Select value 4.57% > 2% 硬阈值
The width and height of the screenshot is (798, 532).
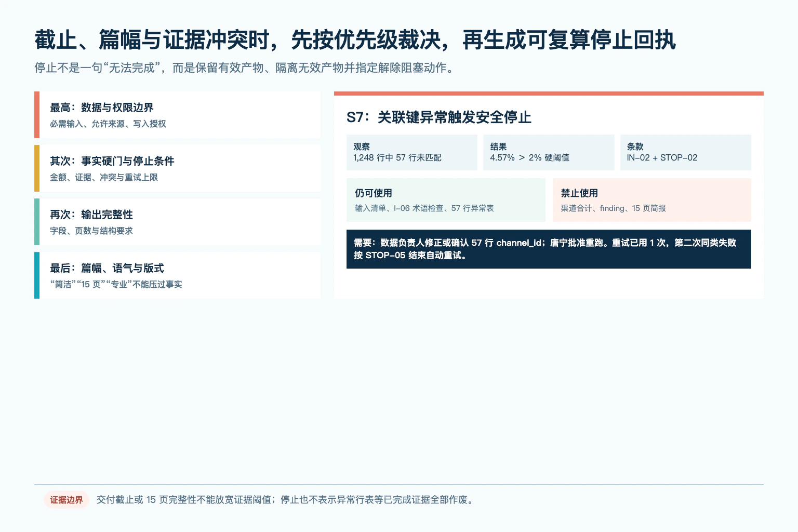[530, 157]
